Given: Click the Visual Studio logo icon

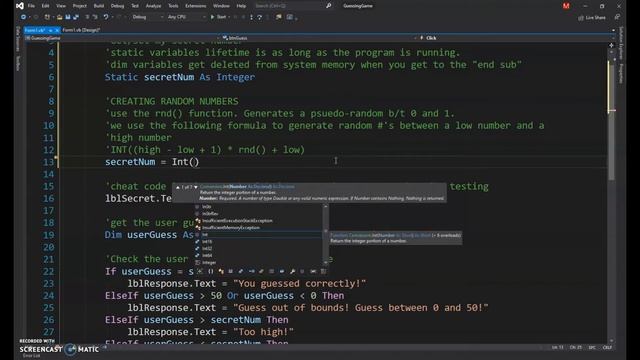Looking at the screenshot, I should pyautogui.click(x=20, y=6).
